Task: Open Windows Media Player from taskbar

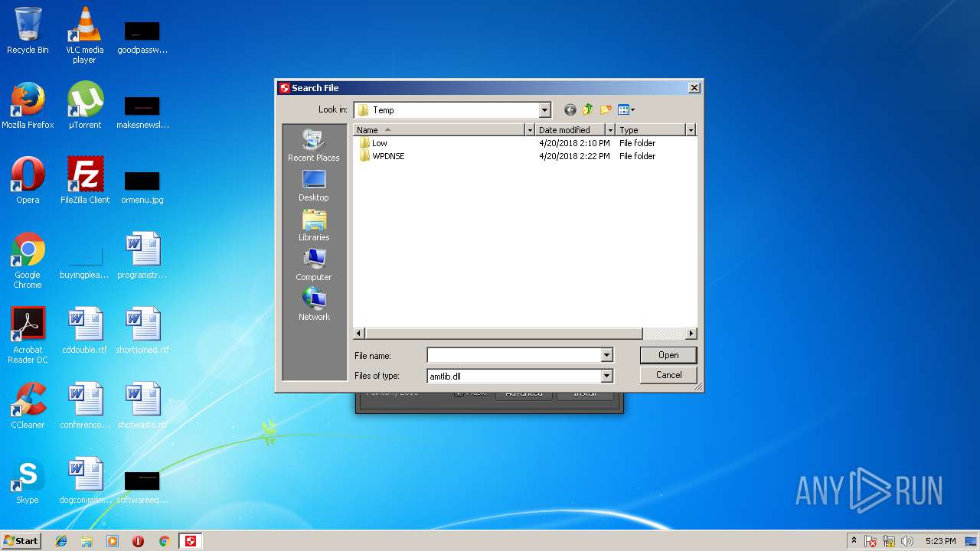Action: pos(113,541)
